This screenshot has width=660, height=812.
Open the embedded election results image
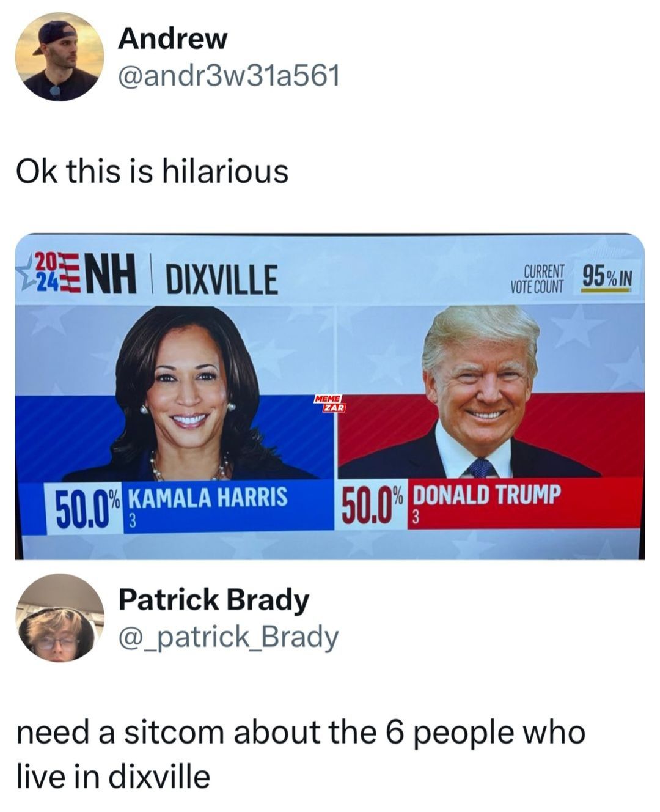click(x=330, y=397)
